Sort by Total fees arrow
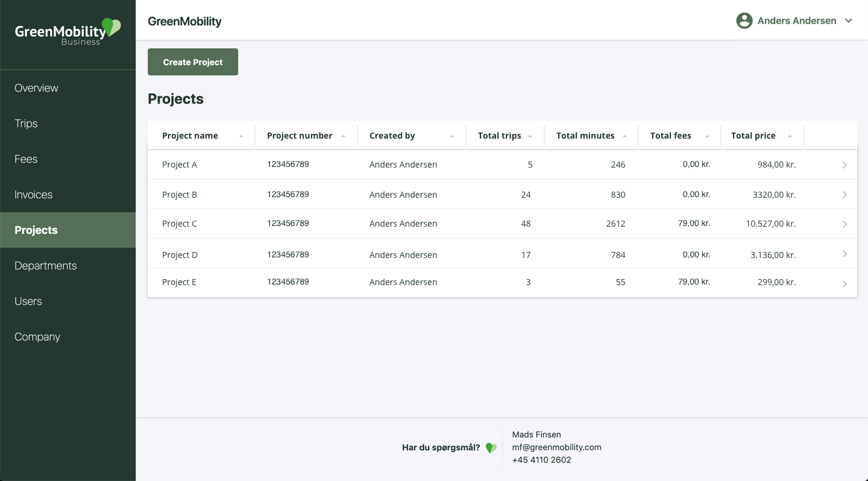Screen dimensions: 868x481 pyautogui.click(x=707, y=136)
